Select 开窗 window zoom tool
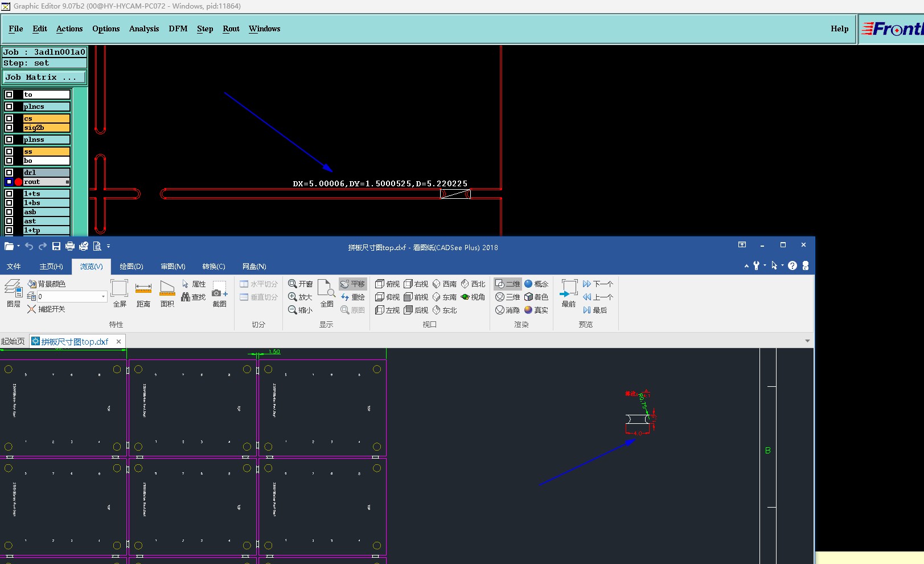 pyautogui.click(x=301, y=284)
